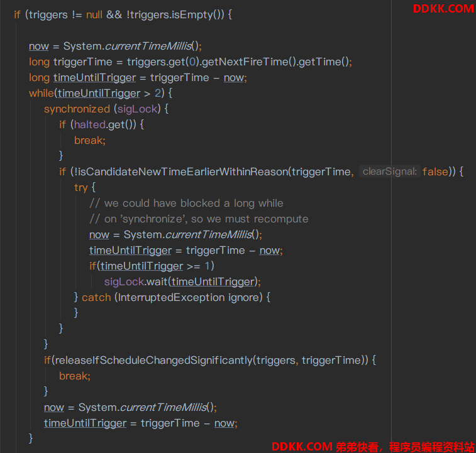Screen dimensions: 476x453
Task: Click the 'clearSignal:' parameter hint
Action: tap(390, 172)
